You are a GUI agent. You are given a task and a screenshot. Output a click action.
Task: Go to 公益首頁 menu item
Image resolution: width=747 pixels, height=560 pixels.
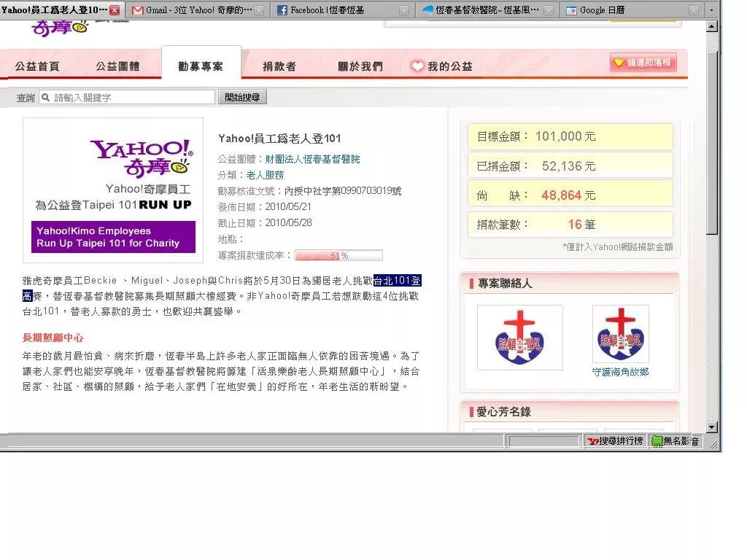tap(37, 66)
